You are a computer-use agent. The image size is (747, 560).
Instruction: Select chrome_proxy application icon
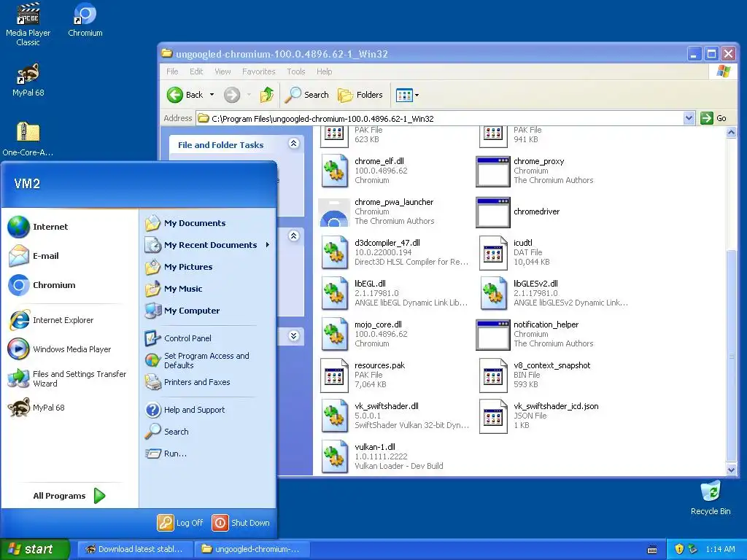coord(493,171)
